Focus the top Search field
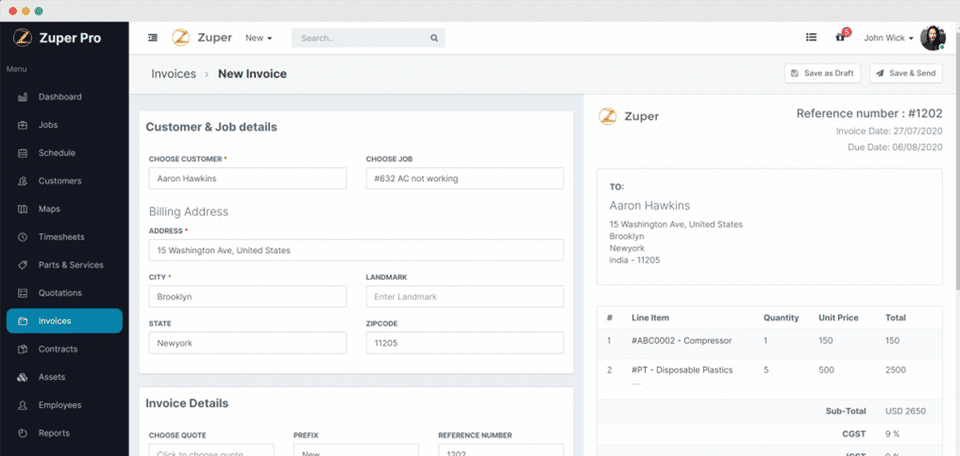The image size is (960, 456). (368, 38)
